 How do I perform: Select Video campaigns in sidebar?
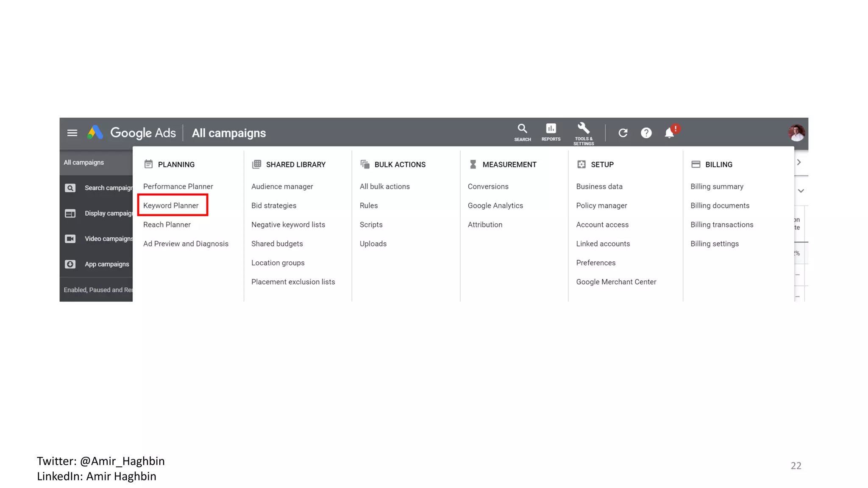coord(108,238)
